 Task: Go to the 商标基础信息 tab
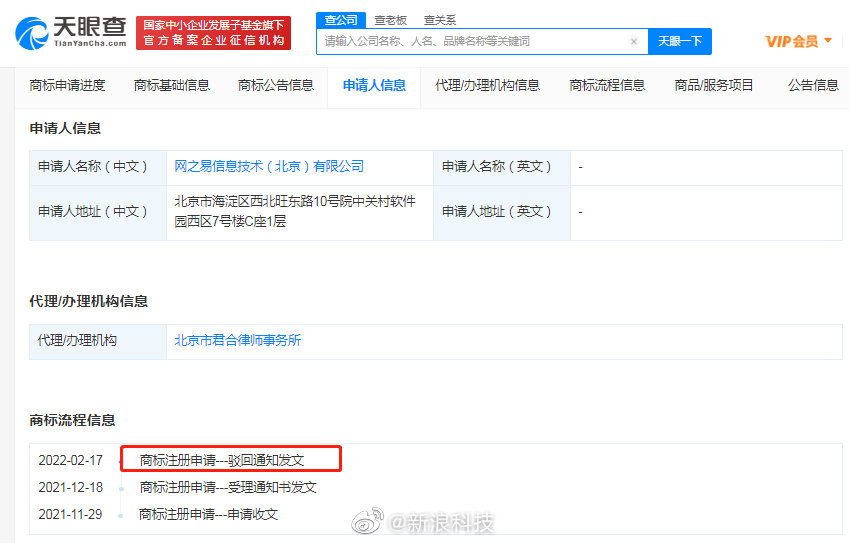coord(172,86)
